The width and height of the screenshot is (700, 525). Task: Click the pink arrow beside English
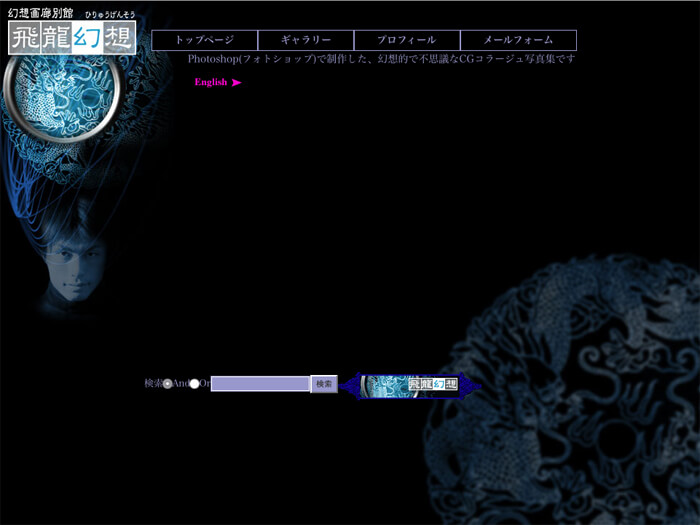pos(236,83)
